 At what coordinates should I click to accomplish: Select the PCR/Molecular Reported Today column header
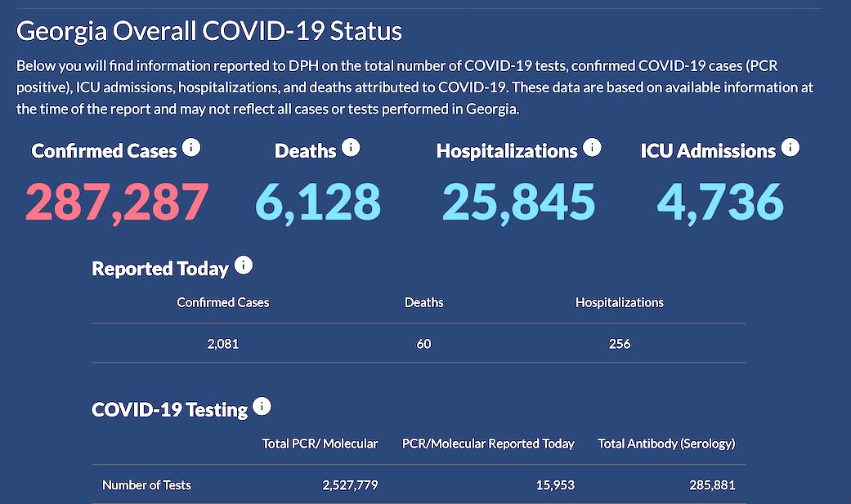tap(488, 444)
